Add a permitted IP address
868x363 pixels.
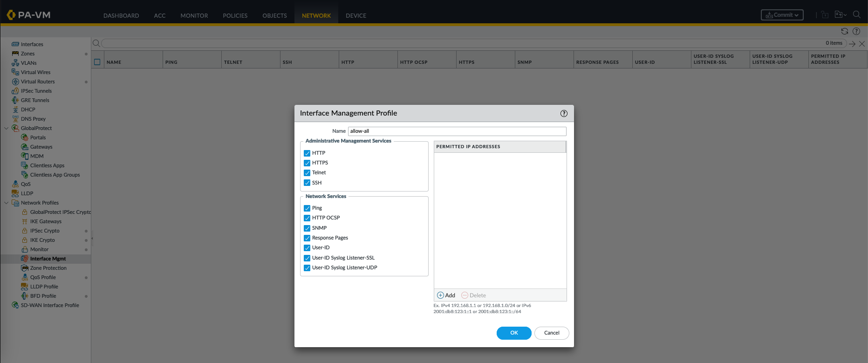point(446,295)
